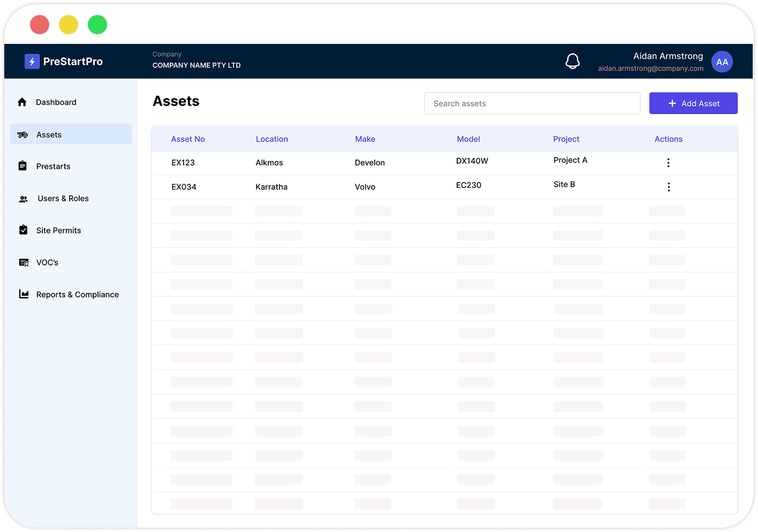
Task: Click the Search assets field
Action: tap(532, 103)
